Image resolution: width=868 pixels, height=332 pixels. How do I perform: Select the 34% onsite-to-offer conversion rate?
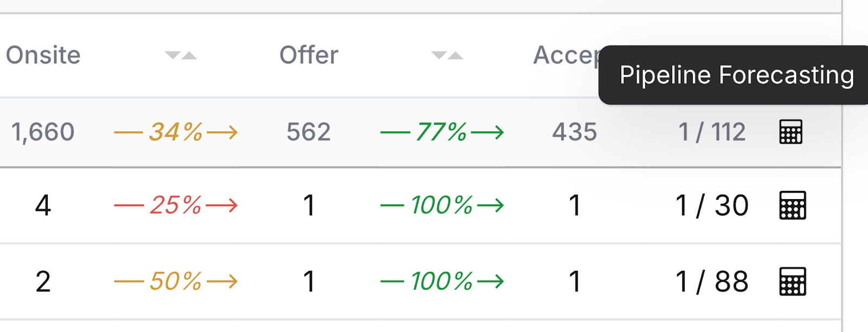coord(176,132)
